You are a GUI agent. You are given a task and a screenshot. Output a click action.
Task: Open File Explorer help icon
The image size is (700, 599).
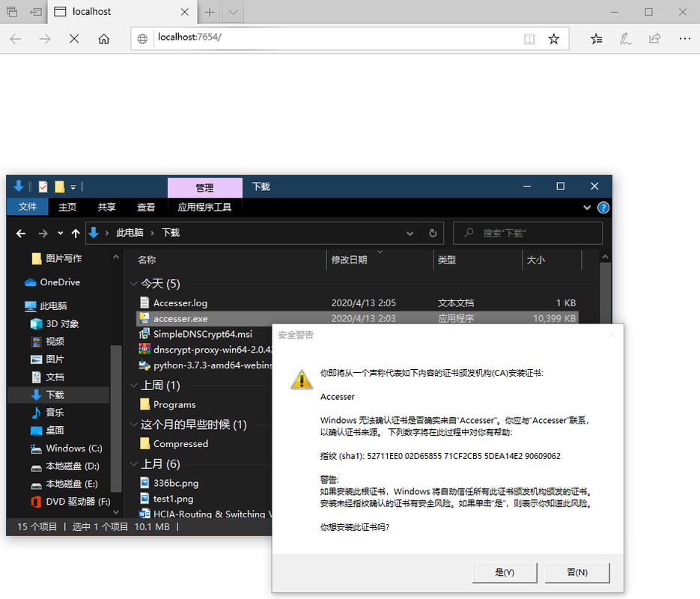pyautogui.click(x=603, y=207)
